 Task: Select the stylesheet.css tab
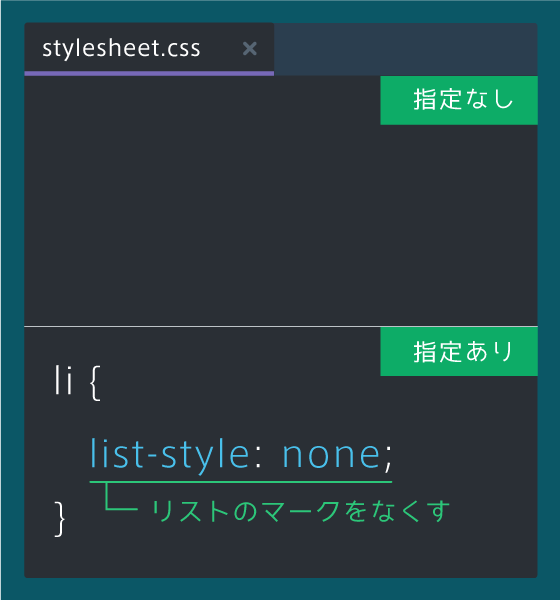[149, 49]
